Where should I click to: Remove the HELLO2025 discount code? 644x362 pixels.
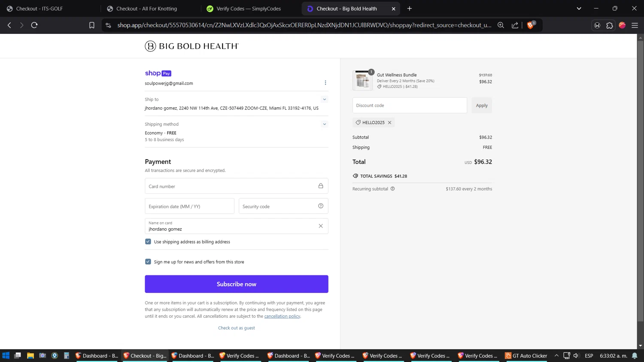point(390,123)
